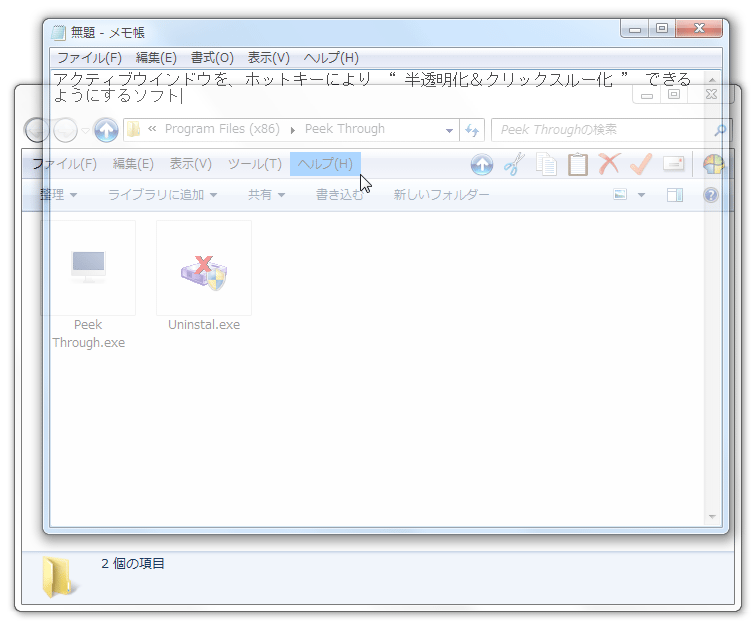This screenshot has height=626, width=756.
Task: Click toolbar Up-folder icon in Explorer
Action: click(482, 164)
